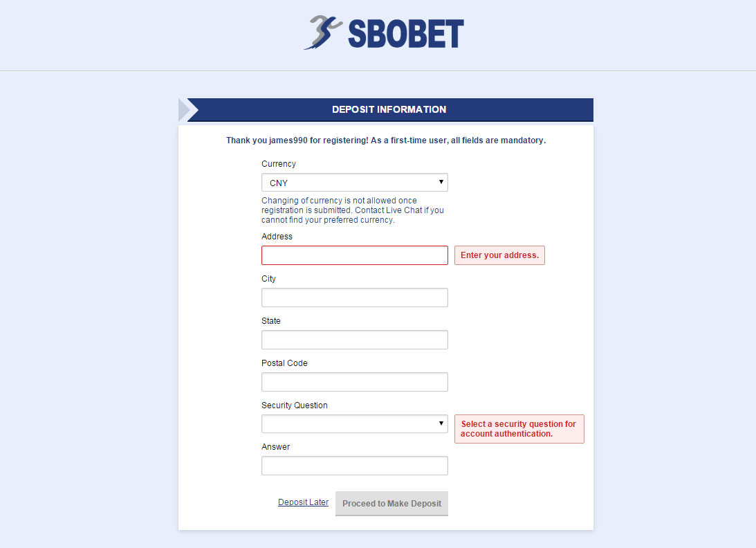This screenshot has height=548, width=756.
Task: Select the State input field
Action: (x=354, y=340)
